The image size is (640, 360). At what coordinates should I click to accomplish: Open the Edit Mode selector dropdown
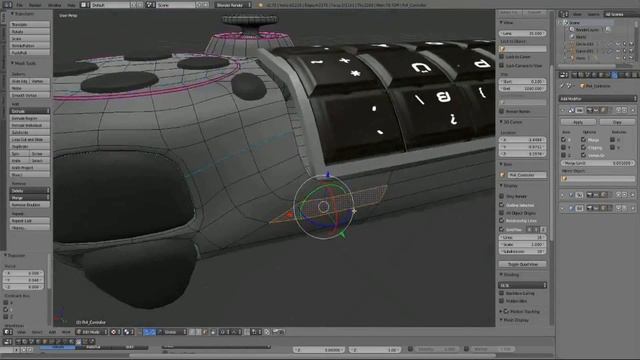coord(91,332)
